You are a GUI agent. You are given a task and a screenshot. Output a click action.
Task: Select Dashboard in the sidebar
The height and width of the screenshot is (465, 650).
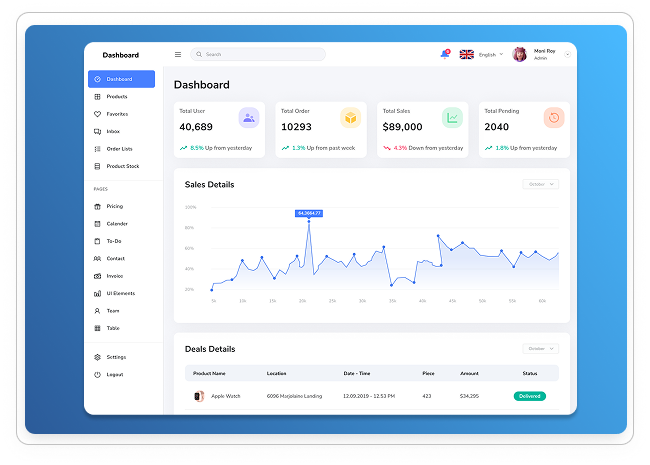(121, 79)
